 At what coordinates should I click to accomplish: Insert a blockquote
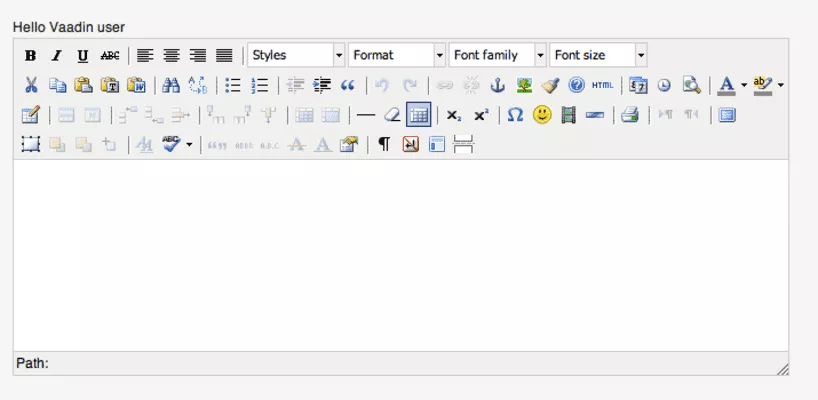[348, 86]
